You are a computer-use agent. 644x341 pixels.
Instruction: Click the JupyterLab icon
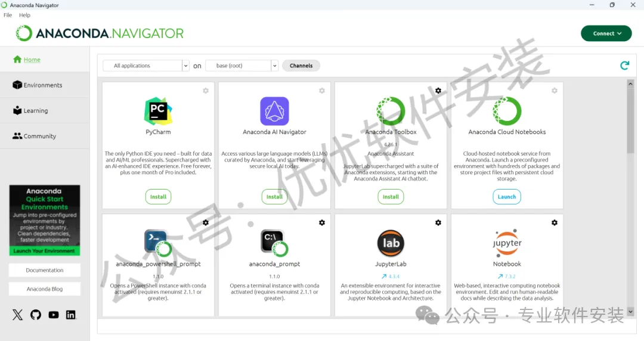tap(391, 243)
